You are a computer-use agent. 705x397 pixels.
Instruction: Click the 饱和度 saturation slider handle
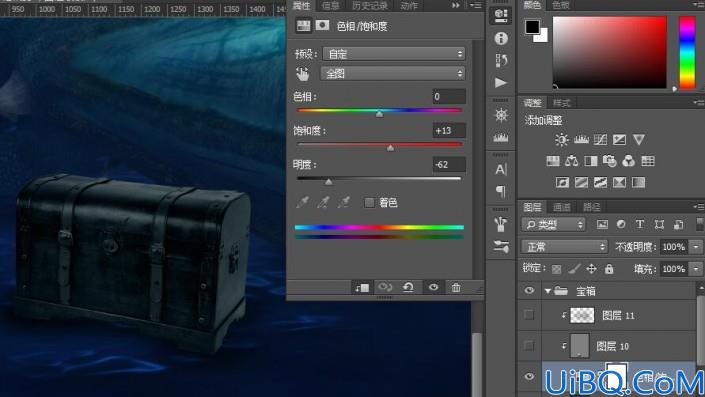point(390,148)
